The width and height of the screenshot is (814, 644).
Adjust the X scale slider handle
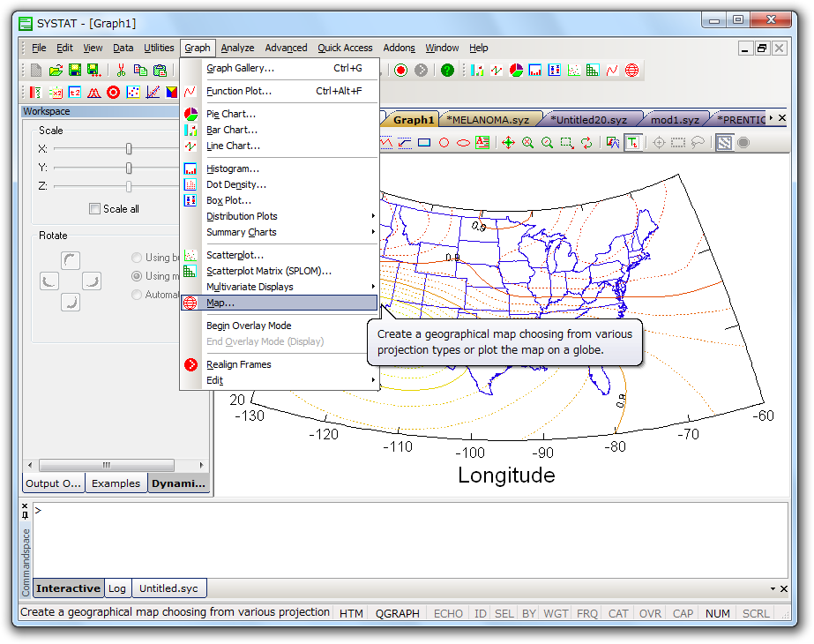point(129,149)
